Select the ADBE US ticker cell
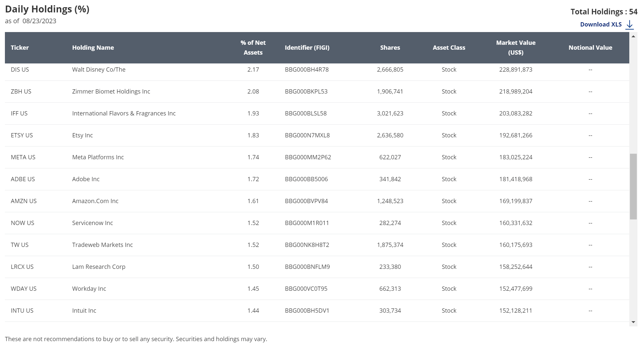This screenshot has width=644, height=347. [23, 179]
